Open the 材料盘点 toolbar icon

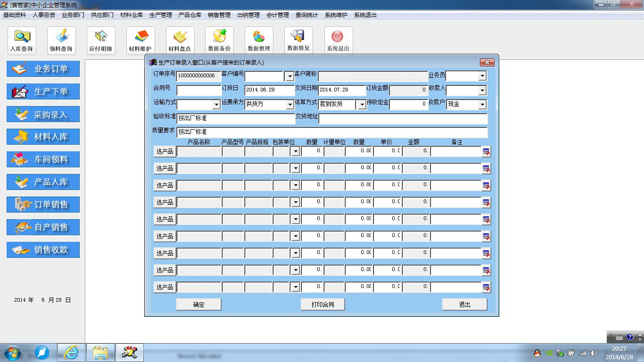coord(180,41)
